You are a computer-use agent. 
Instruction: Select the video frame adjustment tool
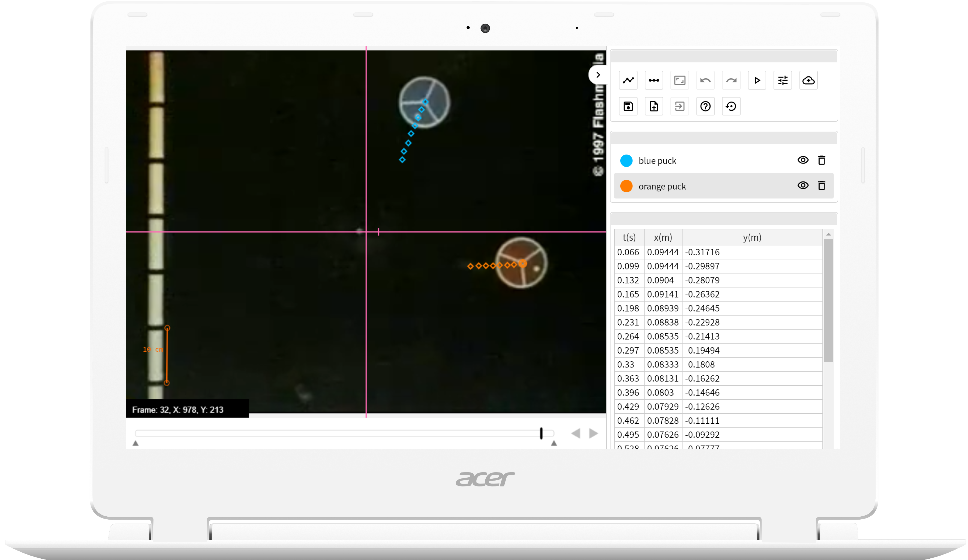pyautogui.click(x=680, y=80)
